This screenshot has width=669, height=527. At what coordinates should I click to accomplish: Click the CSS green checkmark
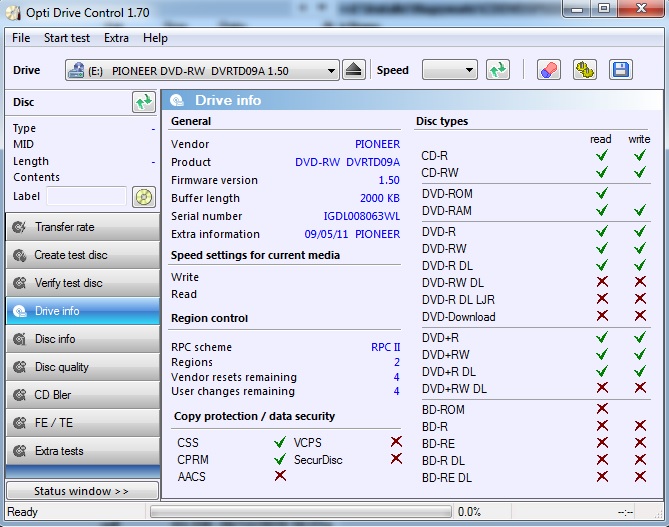tap(280, 442)
